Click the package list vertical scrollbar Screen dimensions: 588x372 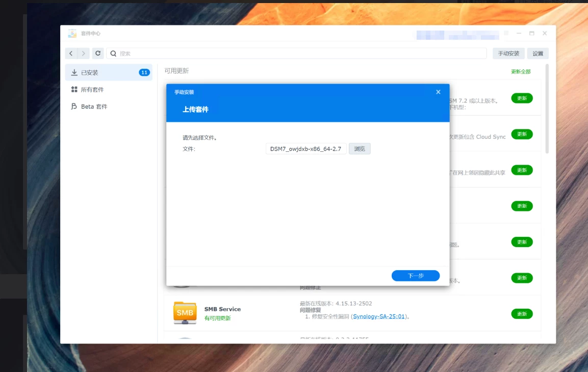547,109
